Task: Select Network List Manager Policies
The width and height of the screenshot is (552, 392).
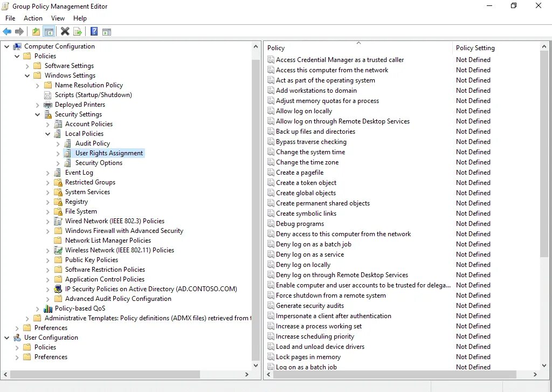Action: tap(108, 240)
